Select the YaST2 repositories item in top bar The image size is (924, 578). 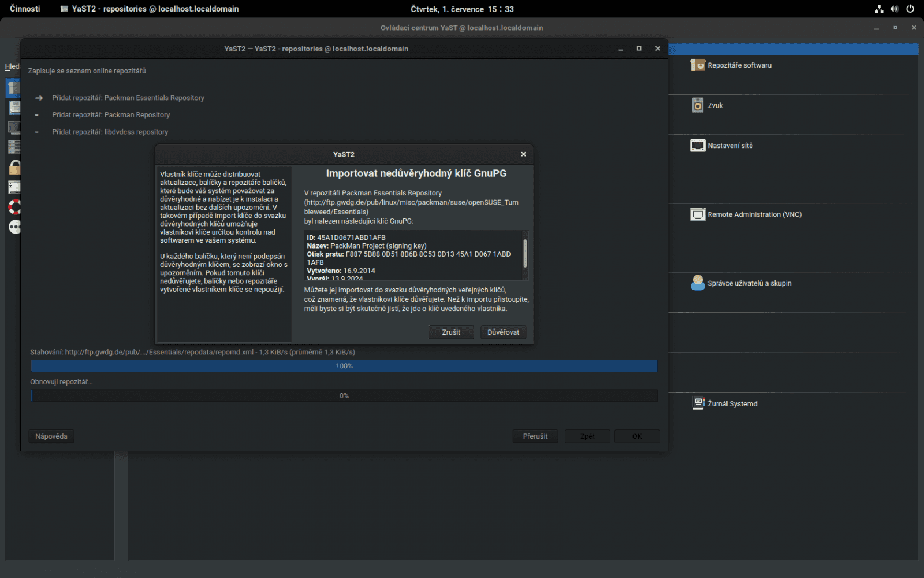[x=150, y=9]
